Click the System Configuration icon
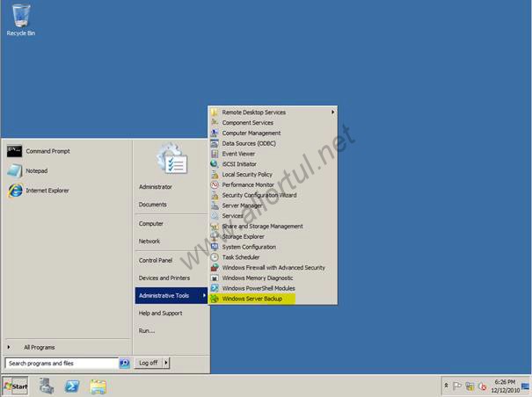532x397 pixels. [215, 247]
